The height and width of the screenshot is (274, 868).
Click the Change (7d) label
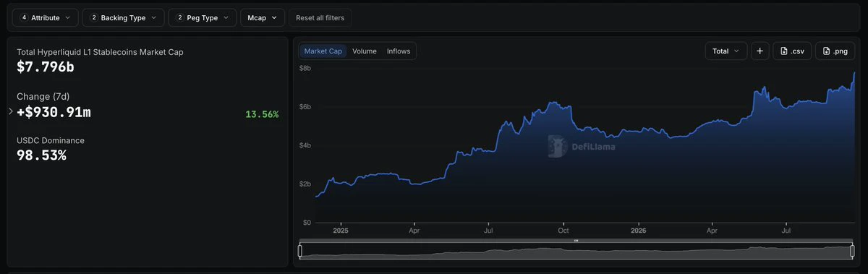pyautogui.click(x=43, y=96)
